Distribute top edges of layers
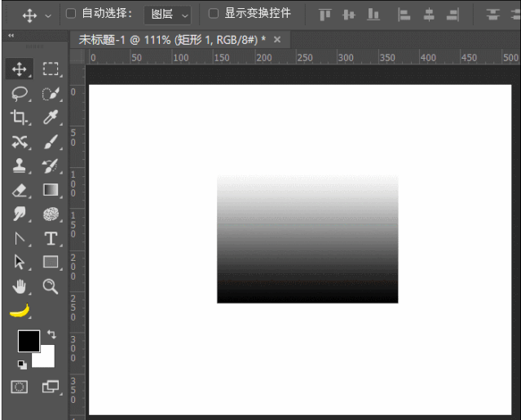 [x=492, y=15]
